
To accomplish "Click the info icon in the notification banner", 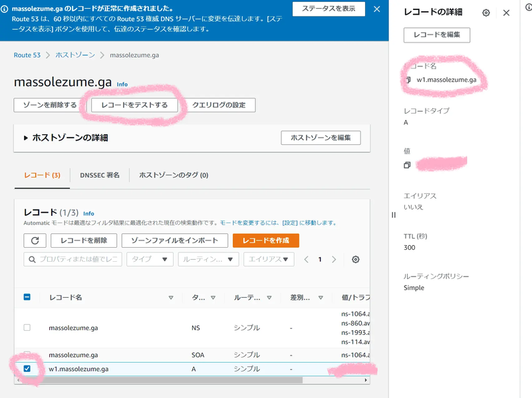I will [x=5, y=9].
